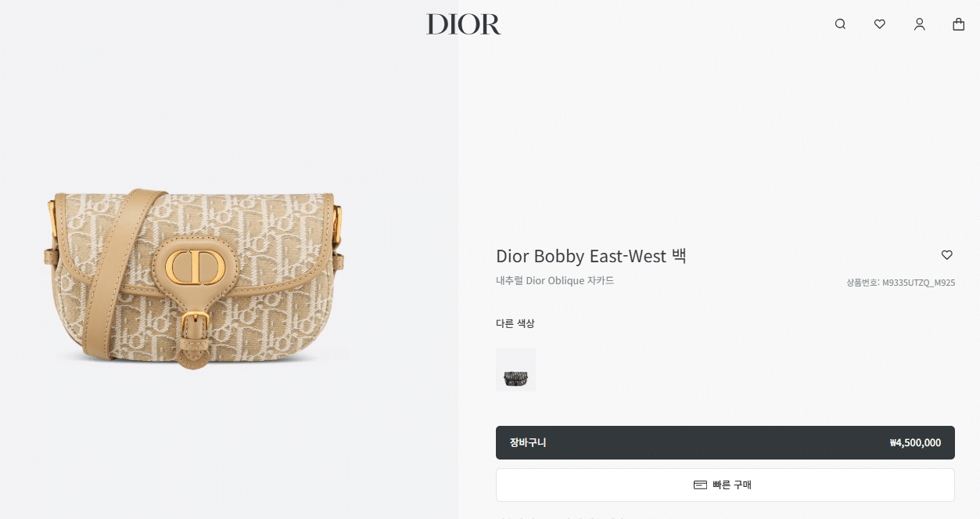
Task: Add to cart with 장바구니 button
Action: pos(725,443)
